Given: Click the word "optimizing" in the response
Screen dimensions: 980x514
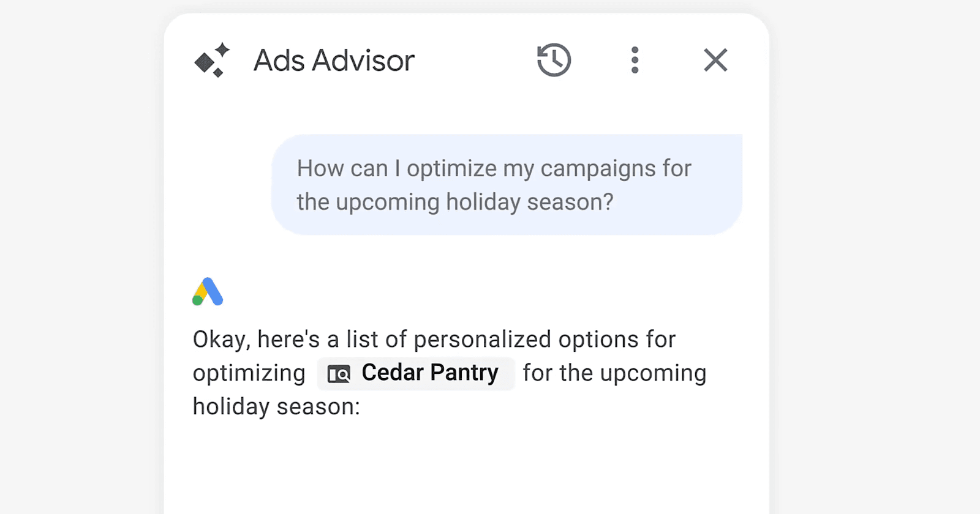Looking at the screenshot, I should click(249, 373).
